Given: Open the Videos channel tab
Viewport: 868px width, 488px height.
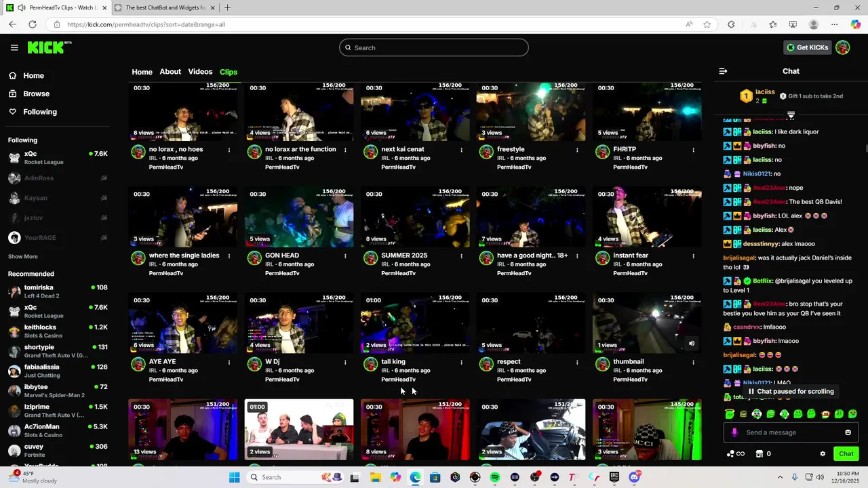Looking at the screenshot, I should coord(200,72).
